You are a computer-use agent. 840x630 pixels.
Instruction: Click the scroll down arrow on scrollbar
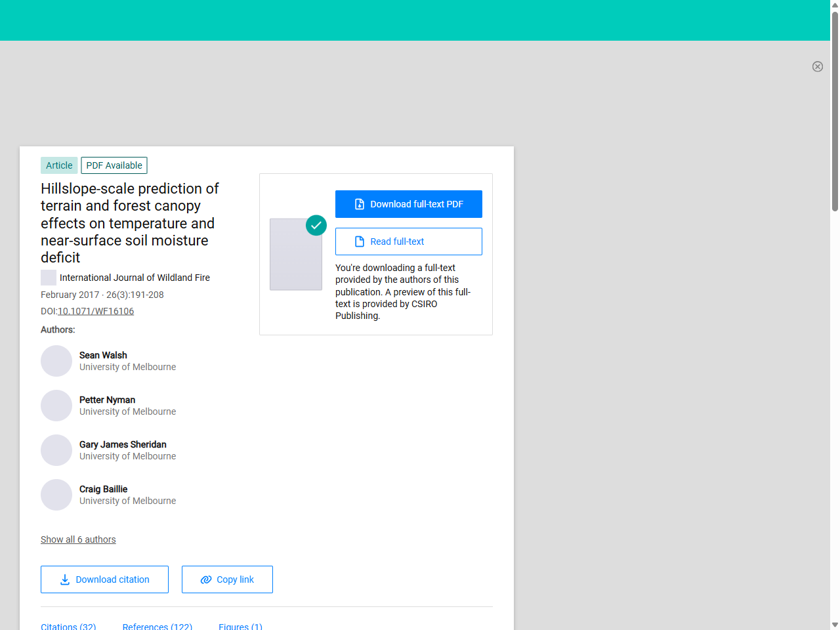pyautogui.click(x=835, y=625)
